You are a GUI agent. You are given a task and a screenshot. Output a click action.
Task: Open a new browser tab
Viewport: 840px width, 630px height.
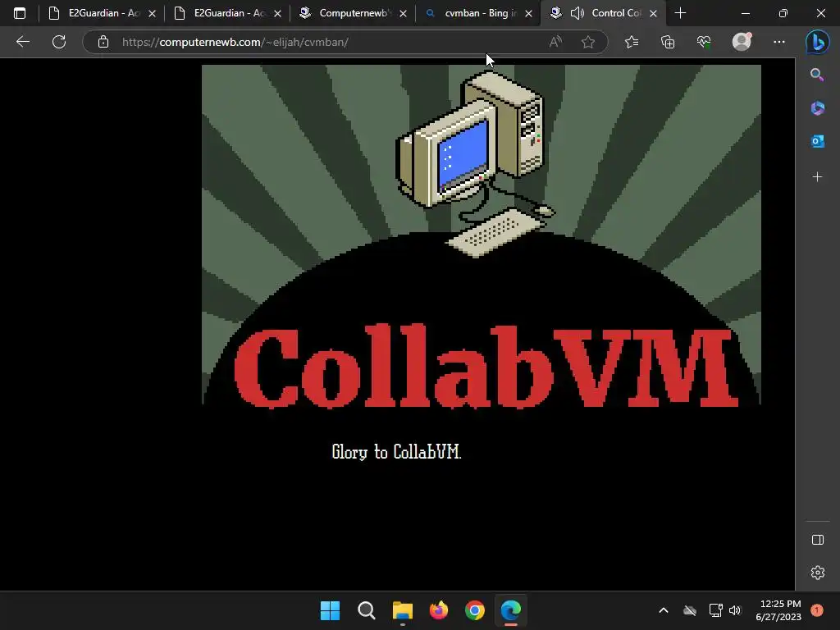[680, 13]
